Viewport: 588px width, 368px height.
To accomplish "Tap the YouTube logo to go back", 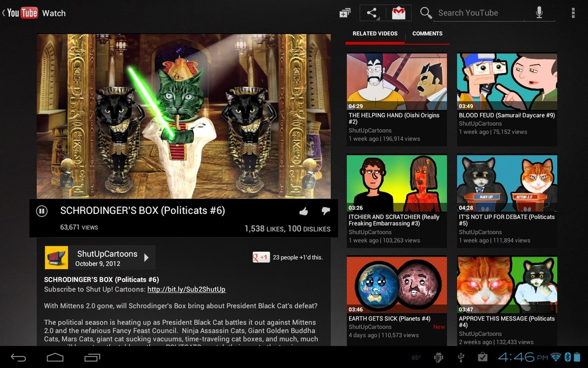I will pos(22,13).
